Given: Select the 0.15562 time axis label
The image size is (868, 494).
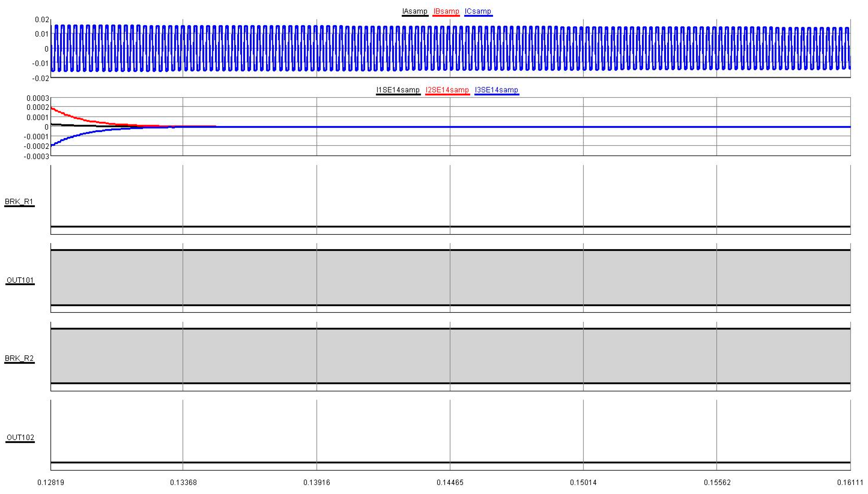Looking at the screenshot, I should pyautogui.click(x=717, y=483).
